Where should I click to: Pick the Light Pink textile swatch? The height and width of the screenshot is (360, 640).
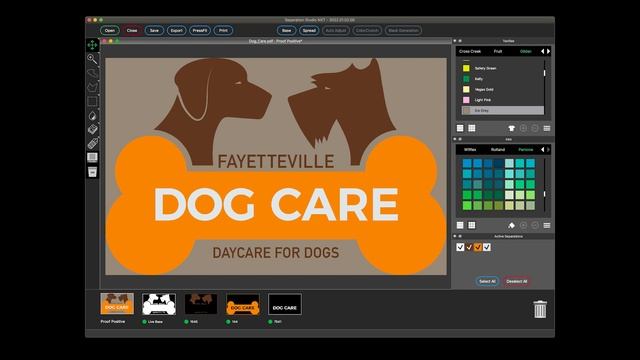[x=466, y=100]
